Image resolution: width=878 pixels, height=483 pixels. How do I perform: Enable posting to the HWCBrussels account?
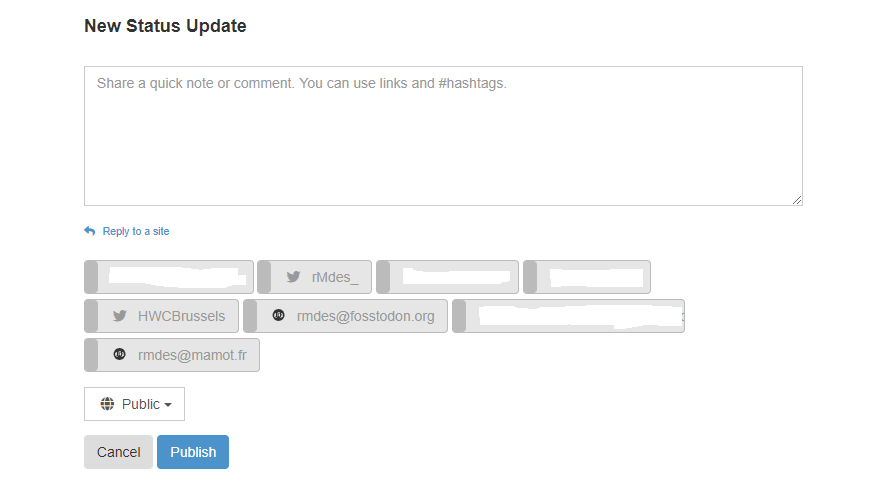tap(161, 316)
